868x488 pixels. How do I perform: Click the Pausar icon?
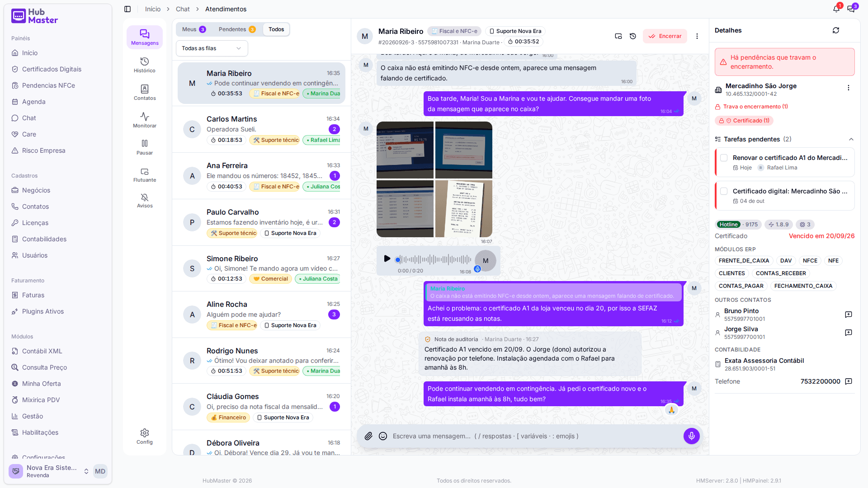145,147
